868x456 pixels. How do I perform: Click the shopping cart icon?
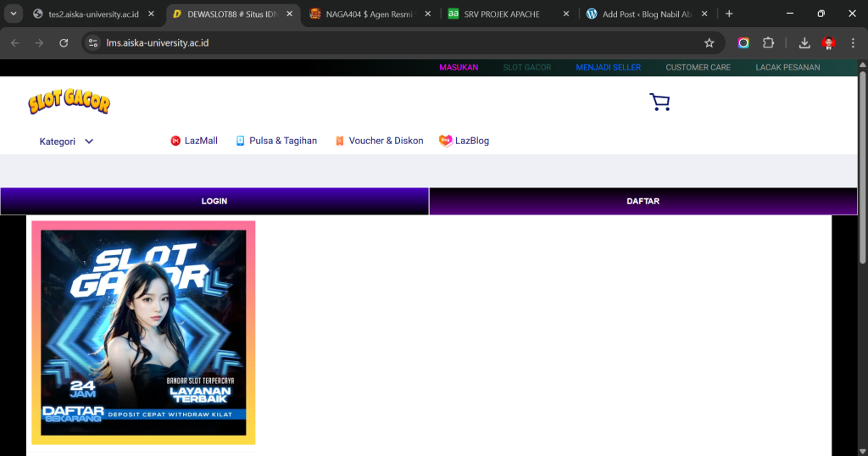click(x=659, y=103)
